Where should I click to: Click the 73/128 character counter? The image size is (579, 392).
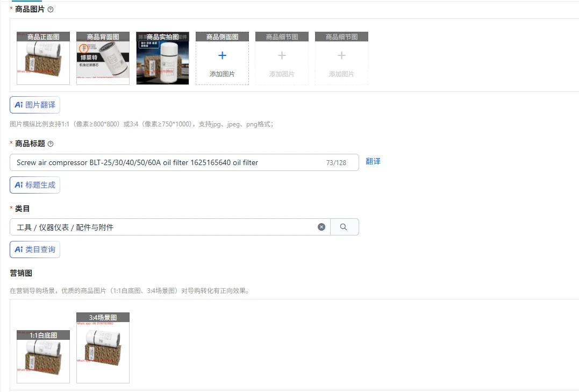[337, 162]
